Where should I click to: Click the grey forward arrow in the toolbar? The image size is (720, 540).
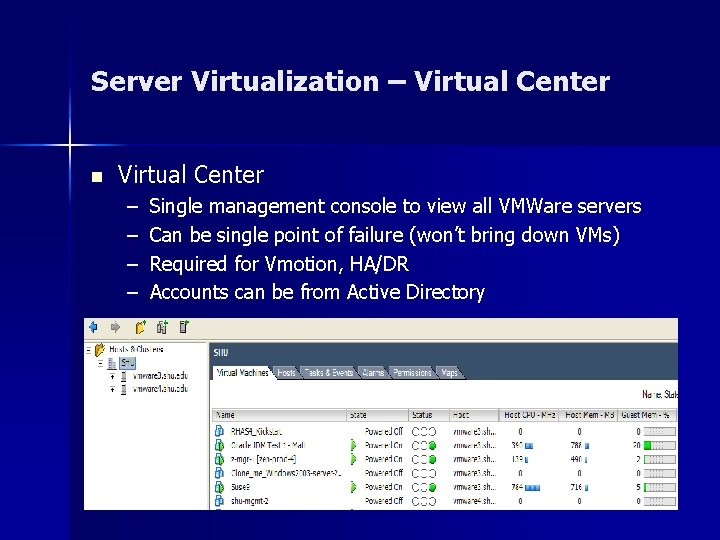(115, 327)
